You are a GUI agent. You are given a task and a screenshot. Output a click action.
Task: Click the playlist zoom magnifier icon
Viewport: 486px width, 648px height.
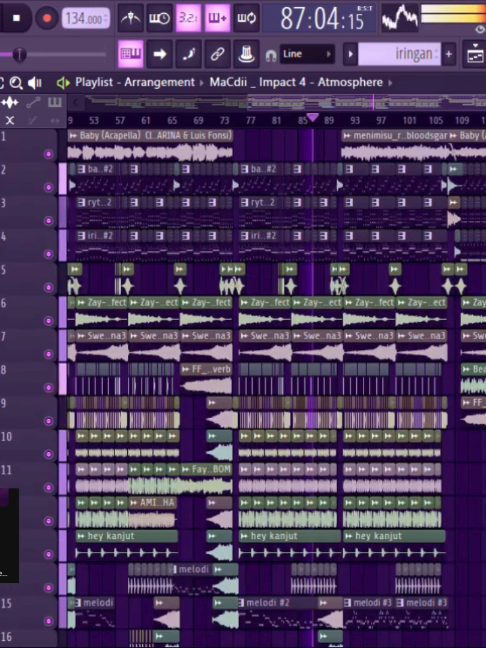tap(16, 83)
